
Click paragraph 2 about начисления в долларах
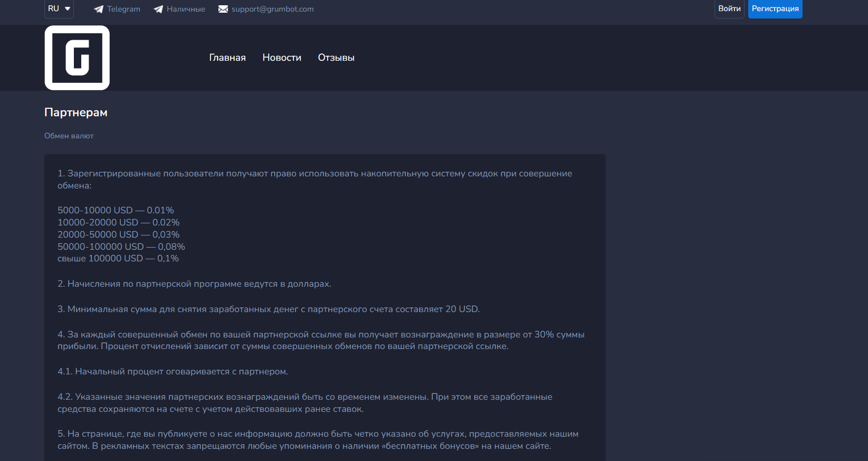pos(194,284)
